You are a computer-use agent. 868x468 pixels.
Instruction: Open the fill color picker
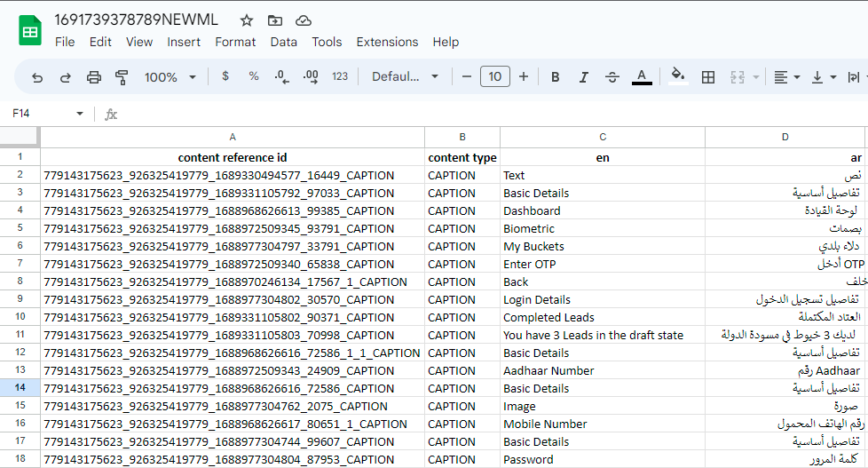(x=678, y=75)
